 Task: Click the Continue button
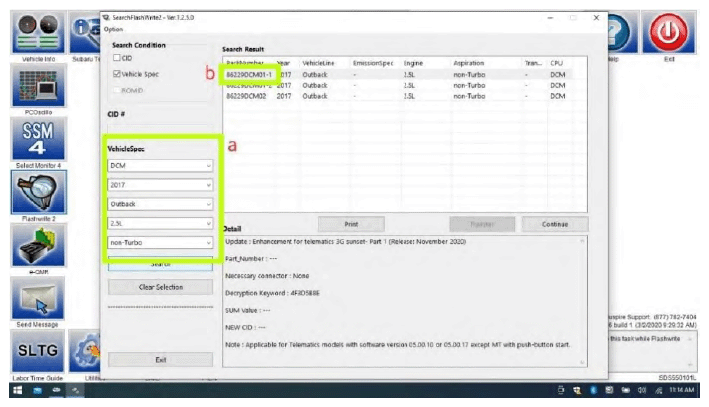(555, 224)
